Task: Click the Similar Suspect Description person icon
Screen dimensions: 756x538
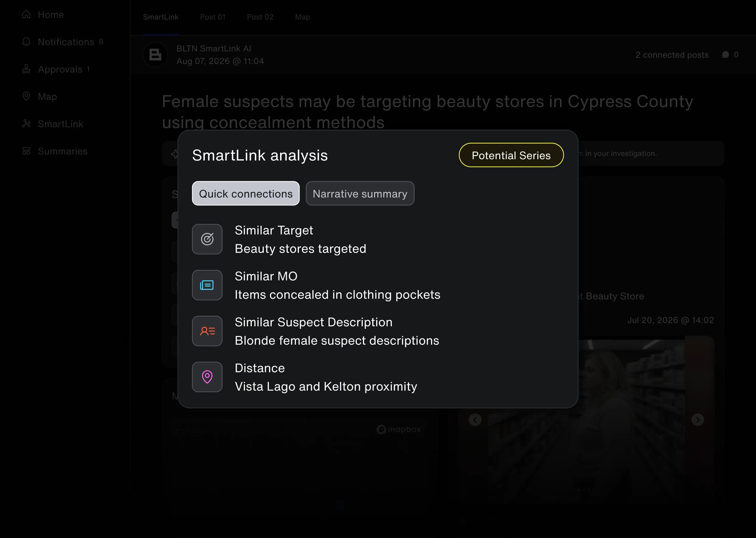Action: tap(207, 331)
